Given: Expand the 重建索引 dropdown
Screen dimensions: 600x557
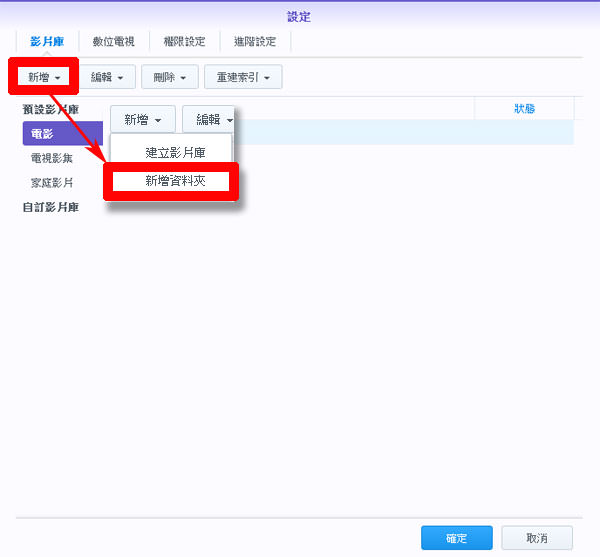Looking at the screenshot, I should coord(243,77).
